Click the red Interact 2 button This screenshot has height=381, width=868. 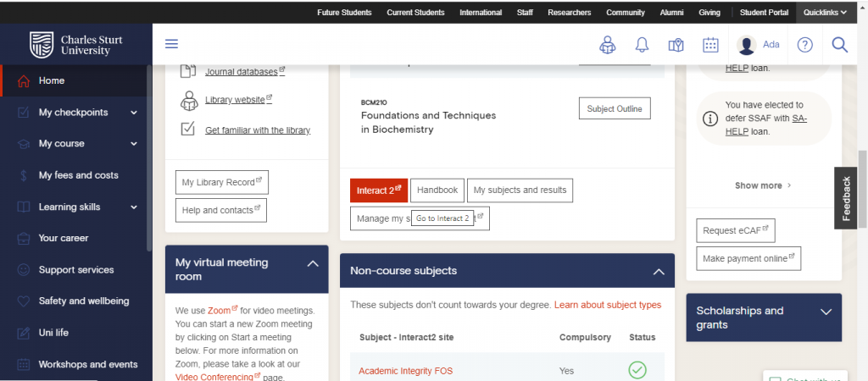tap(379, 190)
